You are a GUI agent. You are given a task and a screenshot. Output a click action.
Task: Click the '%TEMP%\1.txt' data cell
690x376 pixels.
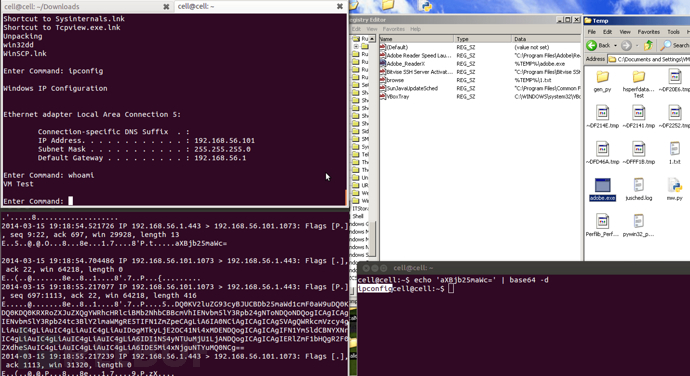click(532, 80)
